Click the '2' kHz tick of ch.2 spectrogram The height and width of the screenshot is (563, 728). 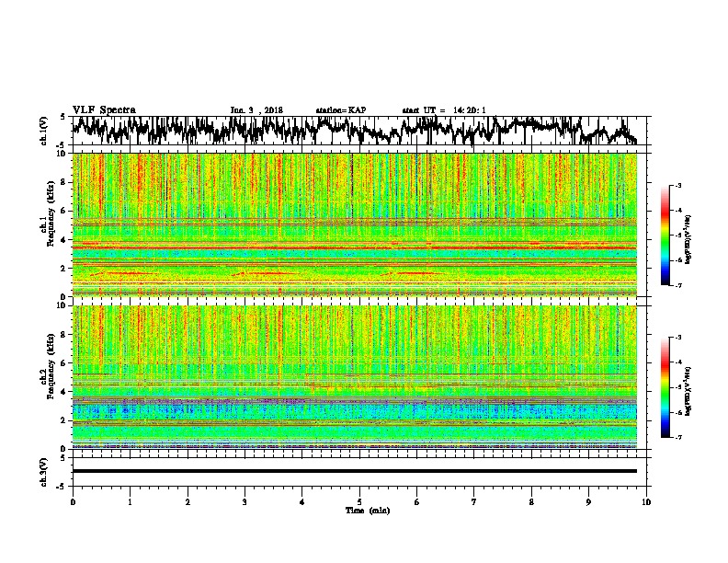(x=64, y=420)
